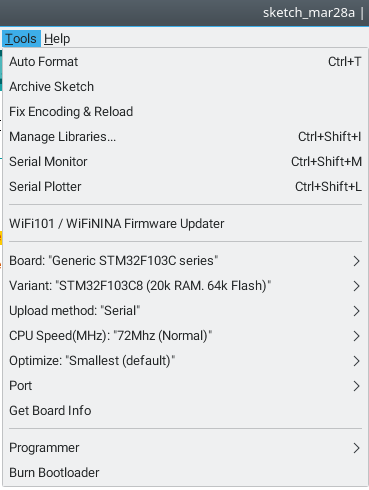Viewport: 369px width, 490px height.
Task: Expand the Variant submenu arrow
Action: coord(356,286)
